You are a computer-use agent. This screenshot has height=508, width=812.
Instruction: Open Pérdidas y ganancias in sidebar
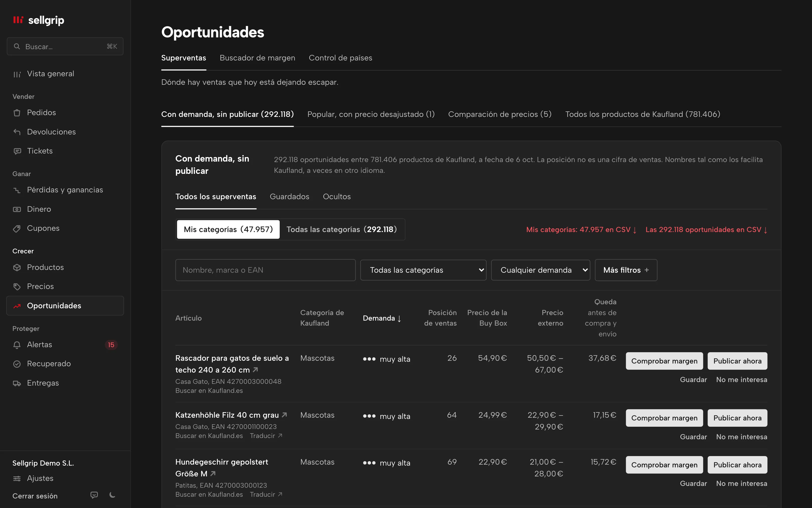(x=65, y=190)
